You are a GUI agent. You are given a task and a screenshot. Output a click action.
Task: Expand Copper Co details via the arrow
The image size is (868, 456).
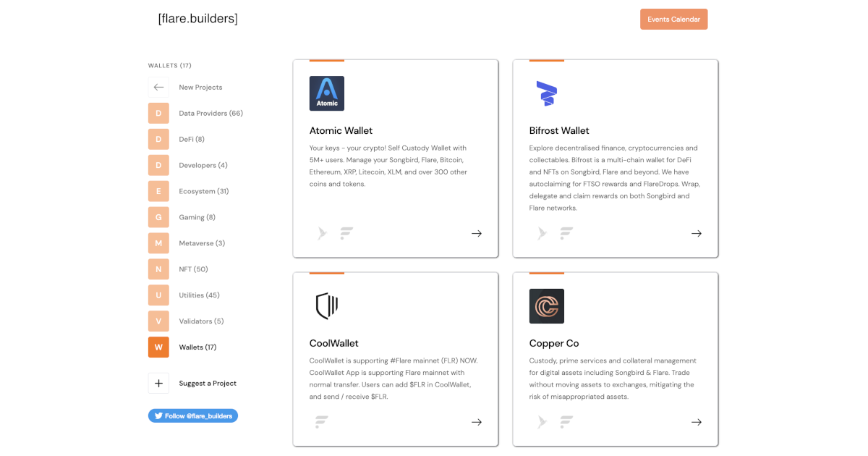[x=697, y=421]
